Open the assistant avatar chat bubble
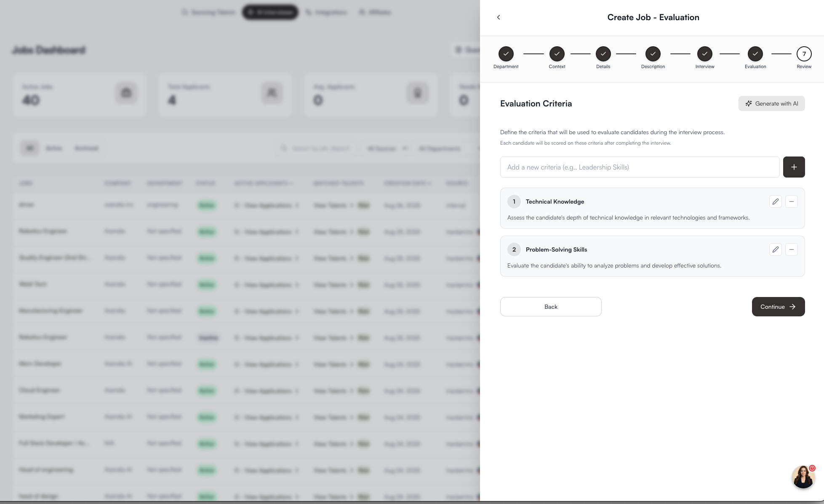 pyautogui.click(x=803, y=477)
